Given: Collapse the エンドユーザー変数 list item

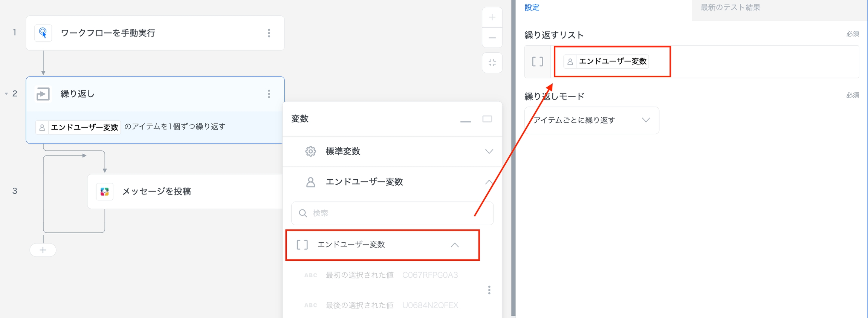Looking at the screenshot, I should [455, 245].
